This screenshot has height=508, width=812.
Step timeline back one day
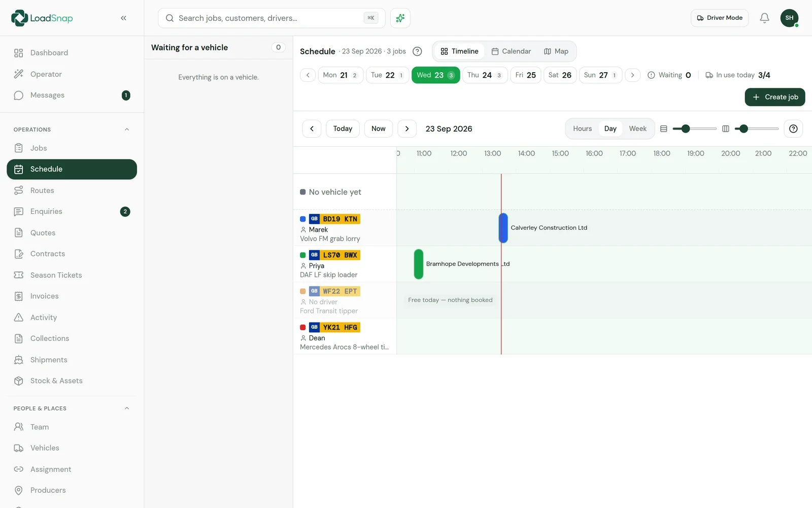coord(312,129)
